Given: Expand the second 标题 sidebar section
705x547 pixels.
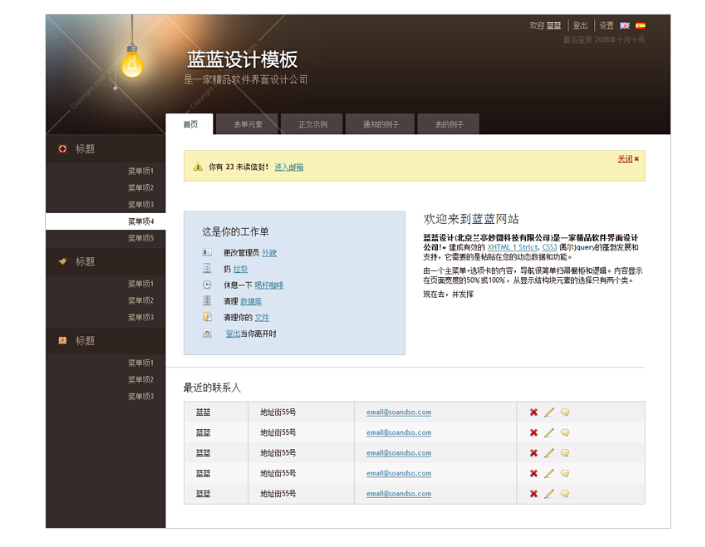Looking at the screenshot, I should point(85,262).
